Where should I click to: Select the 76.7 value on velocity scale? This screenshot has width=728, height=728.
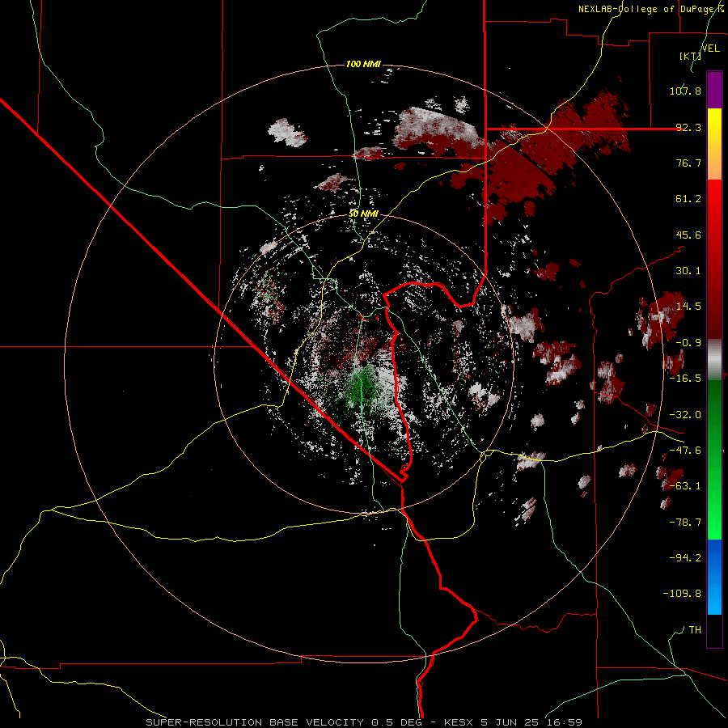688,163
